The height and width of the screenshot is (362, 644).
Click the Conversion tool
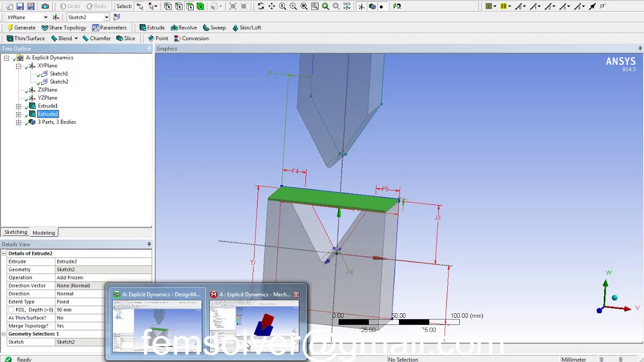(191, 38)
